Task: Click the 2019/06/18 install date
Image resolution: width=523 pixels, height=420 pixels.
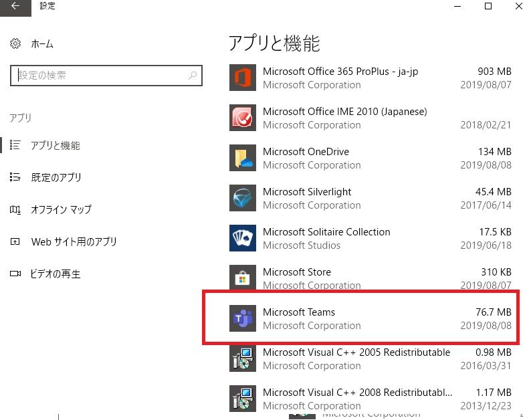Action: [x=486, y=245]
